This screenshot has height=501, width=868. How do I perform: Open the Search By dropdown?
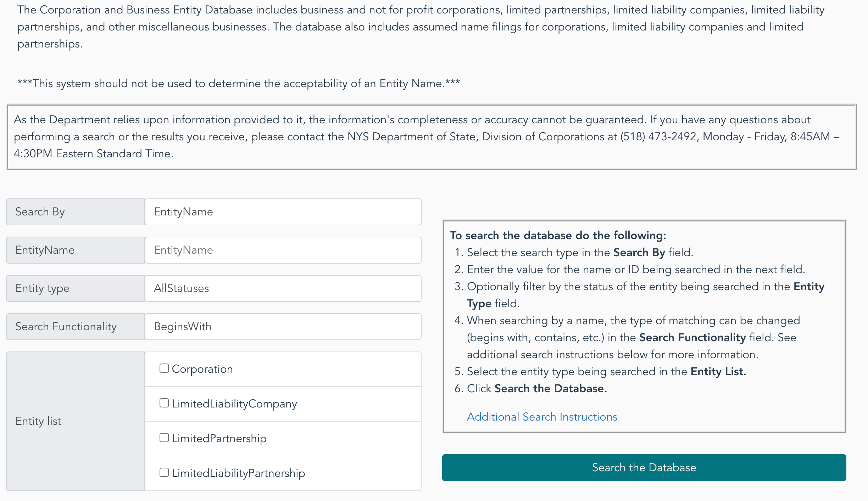click(x=283, y=212)
